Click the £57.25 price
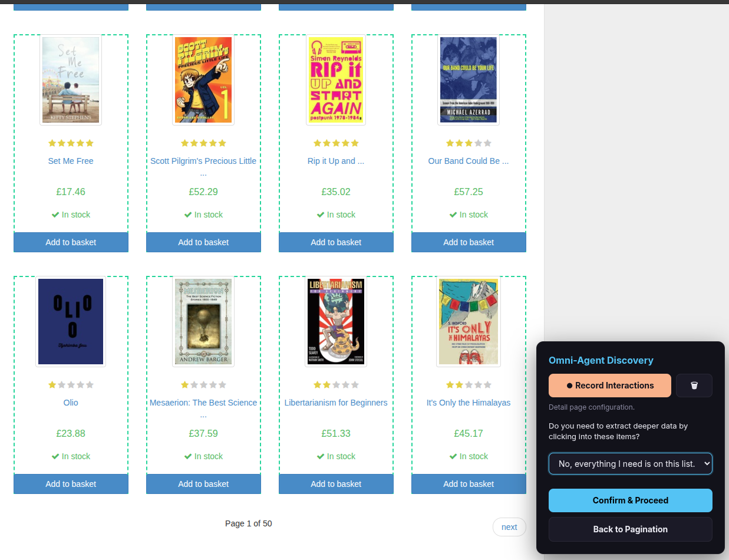Screen dimensions: 729x560 click(x=469, y=192)
